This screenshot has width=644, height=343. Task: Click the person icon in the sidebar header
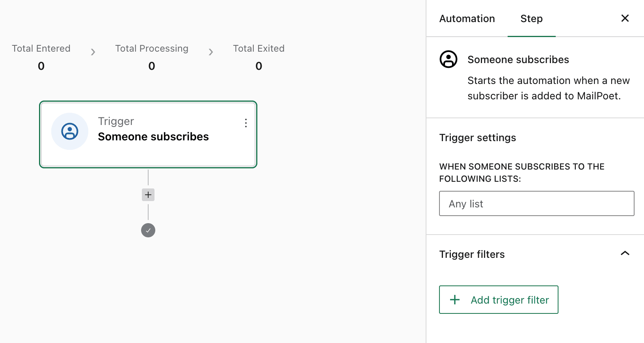pos(449,60)
